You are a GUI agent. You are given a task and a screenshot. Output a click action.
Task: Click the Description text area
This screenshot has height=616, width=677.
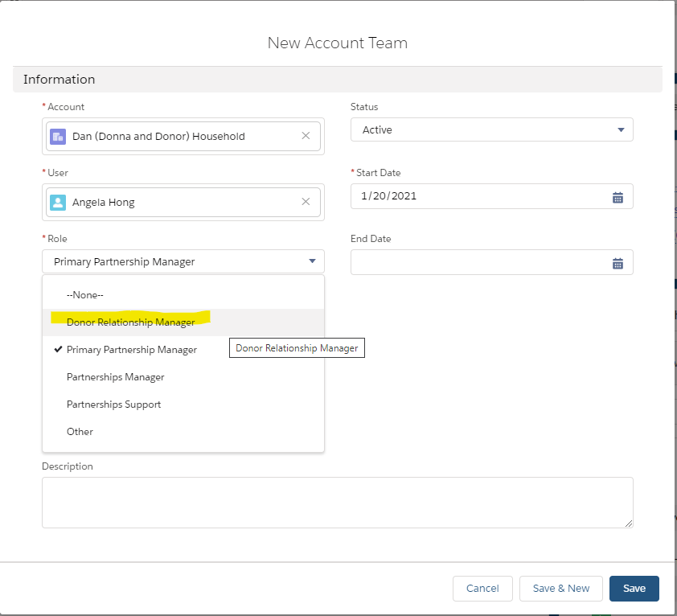point(337,503)
